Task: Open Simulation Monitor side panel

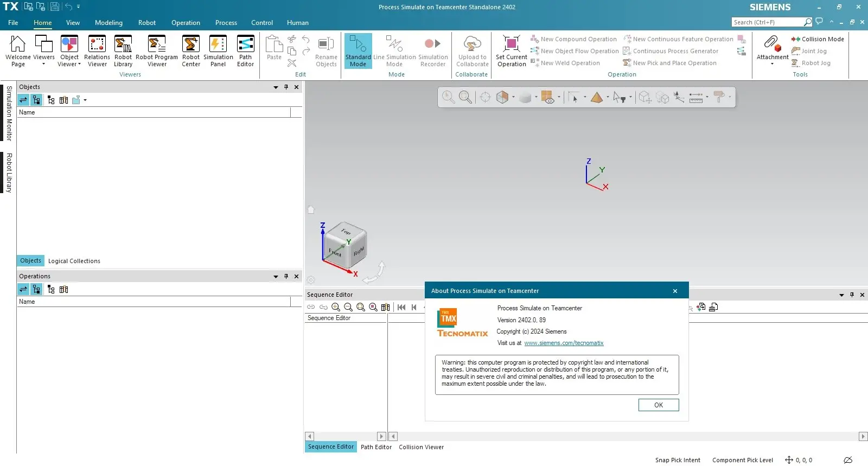Action: coord(9,113)
